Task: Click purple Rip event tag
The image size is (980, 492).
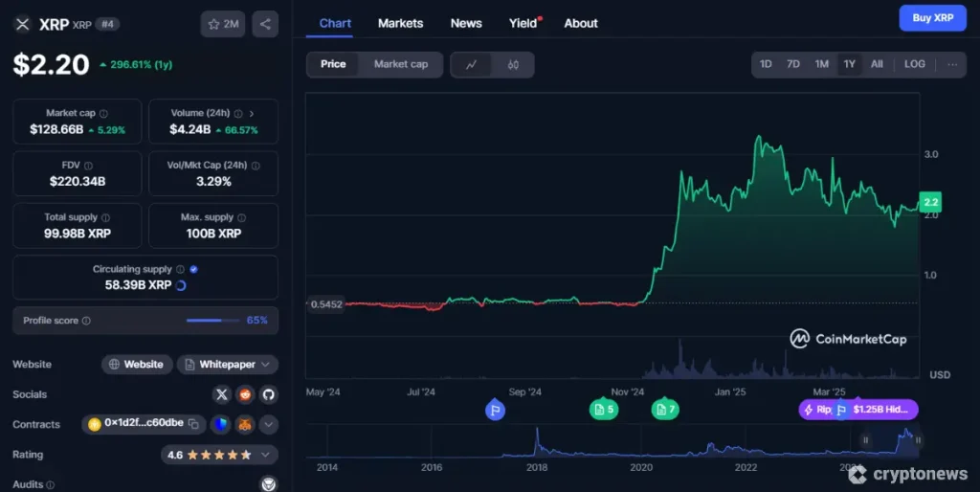Action: 817,410
